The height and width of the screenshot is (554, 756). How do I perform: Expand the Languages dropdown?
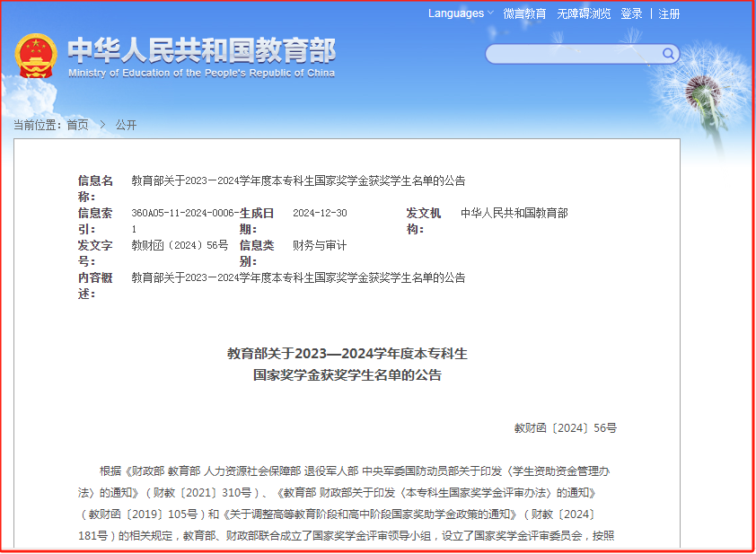pos(456,13)
